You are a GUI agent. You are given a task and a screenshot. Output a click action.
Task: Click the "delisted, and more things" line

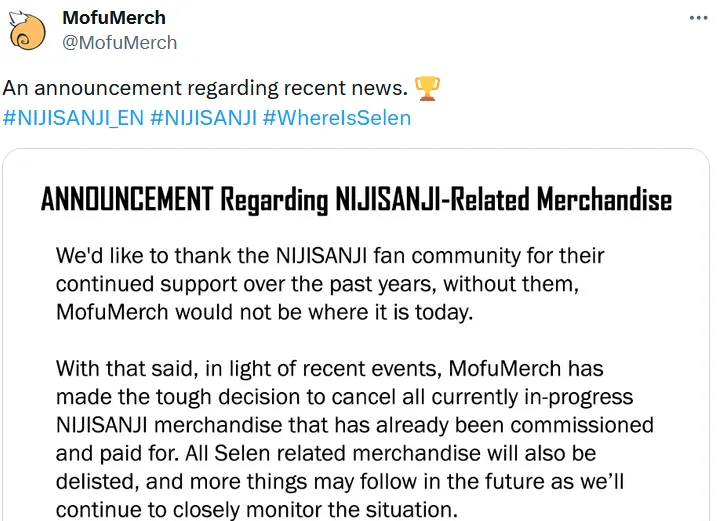(x=340, y=482)
